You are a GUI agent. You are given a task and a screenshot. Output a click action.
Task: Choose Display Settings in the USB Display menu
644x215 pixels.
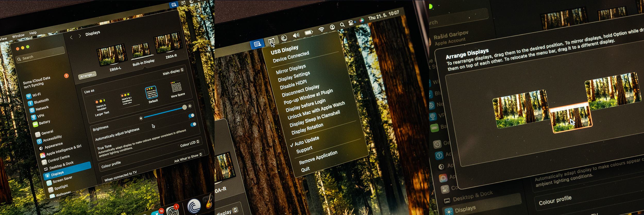[x=294, y=76]
